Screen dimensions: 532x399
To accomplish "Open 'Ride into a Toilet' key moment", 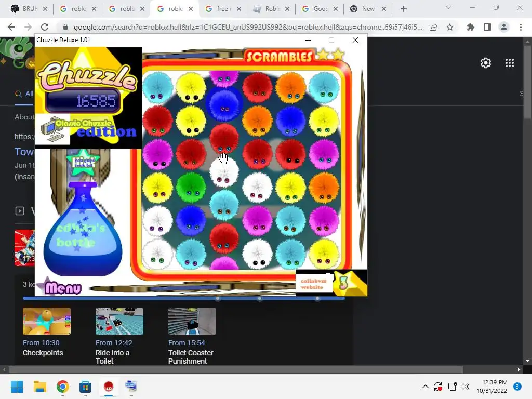I will click(112, 357).
